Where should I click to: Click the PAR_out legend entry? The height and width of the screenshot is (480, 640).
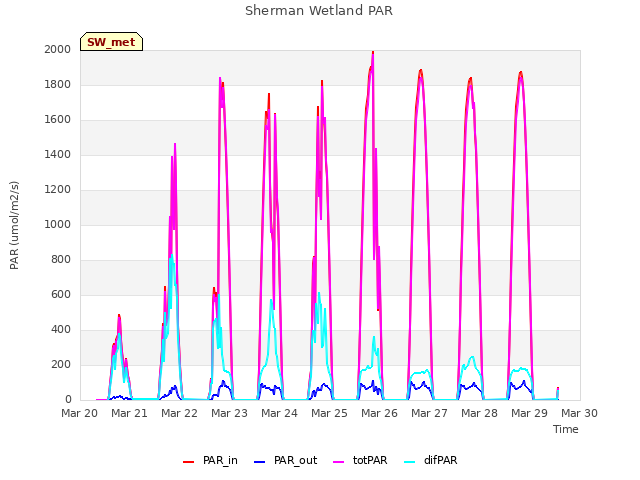tap(285, 460)
